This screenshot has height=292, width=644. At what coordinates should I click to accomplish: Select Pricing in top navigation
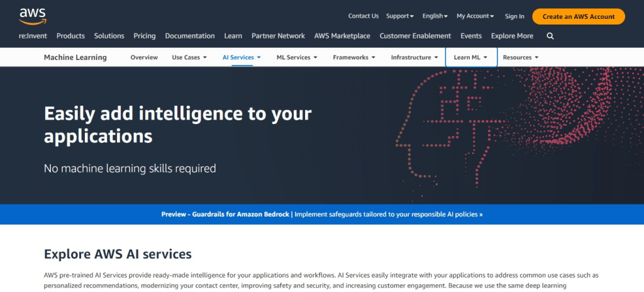click(145, 36)
